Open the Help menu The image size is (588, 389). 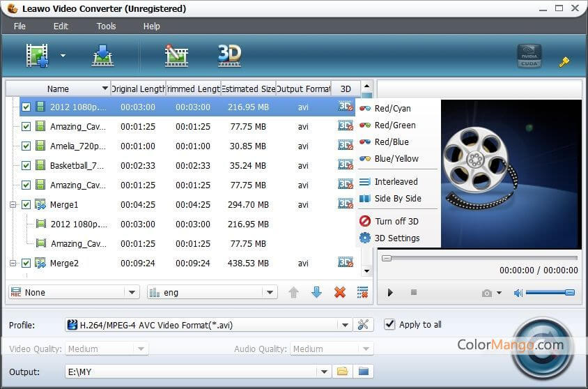[x=151, y=26]
